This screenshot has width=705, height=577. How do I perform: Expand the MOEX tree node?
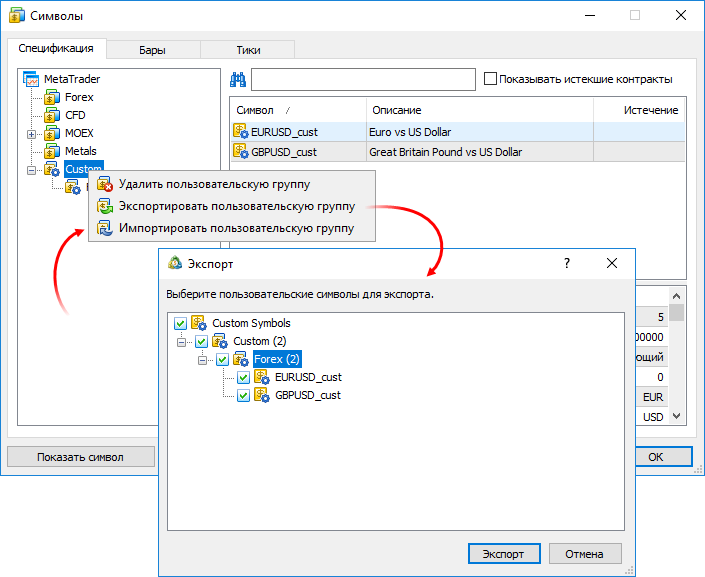(31, 134)
